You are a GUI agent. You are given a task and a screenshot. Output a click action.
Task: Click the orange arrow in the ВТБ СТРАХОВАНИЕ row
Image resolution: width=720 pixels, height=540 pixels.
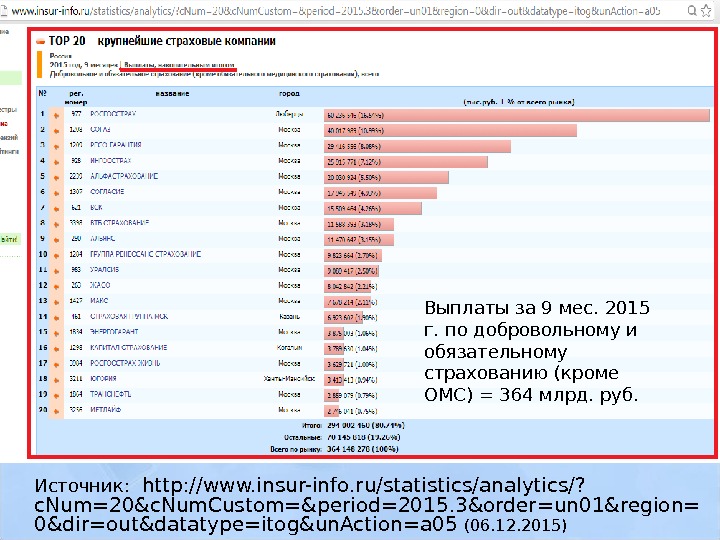click(56, 224)
